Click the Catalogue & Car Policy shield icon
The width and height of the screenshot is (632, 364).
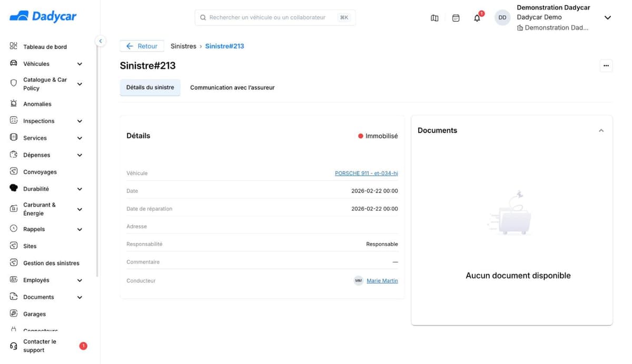click(14, 83)
